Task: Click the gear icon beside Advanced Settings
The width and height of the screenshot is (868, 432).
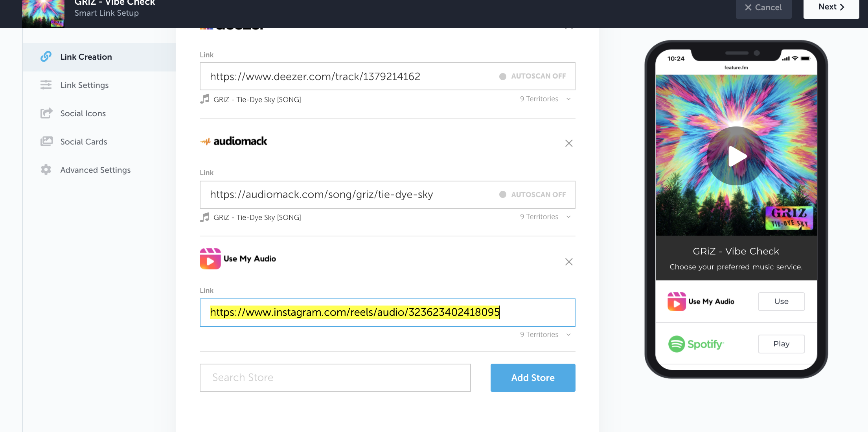Action: tap(46, 170)
